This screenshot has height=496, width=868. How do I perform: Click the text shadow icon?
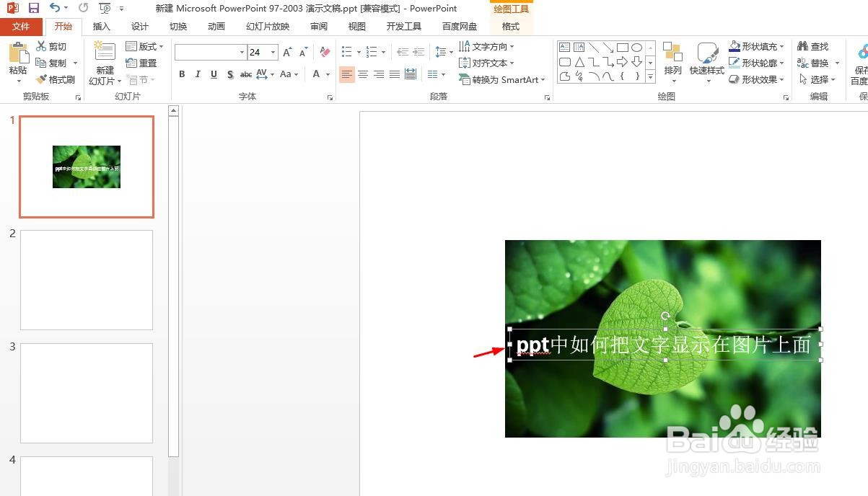(x=229, y=74)
